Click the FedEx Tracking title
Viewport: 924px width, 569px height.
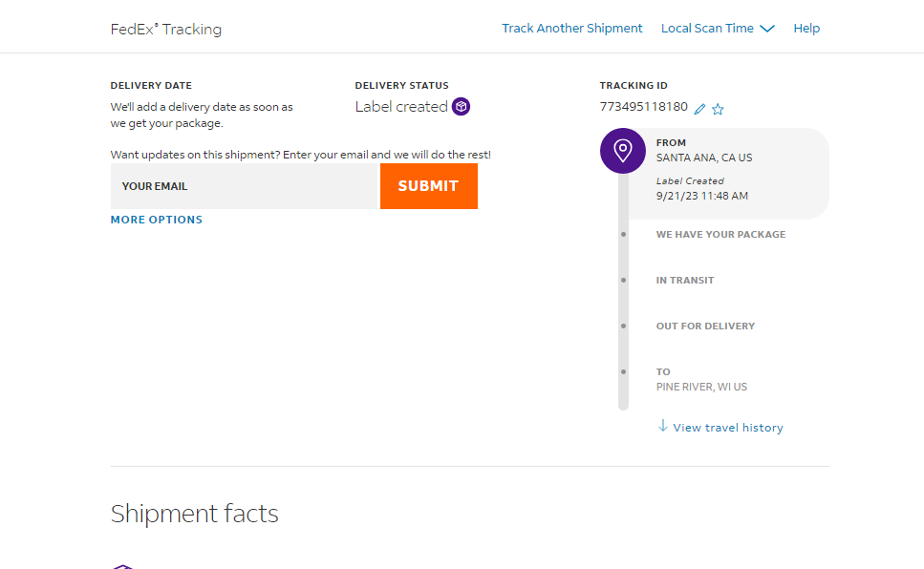point(166,30)
